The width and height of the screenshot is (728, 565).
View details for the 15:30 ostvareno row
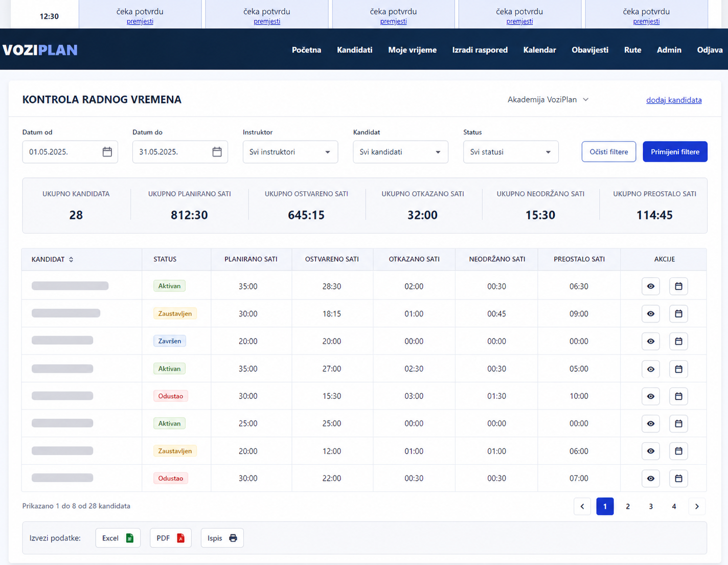(650, 396)
